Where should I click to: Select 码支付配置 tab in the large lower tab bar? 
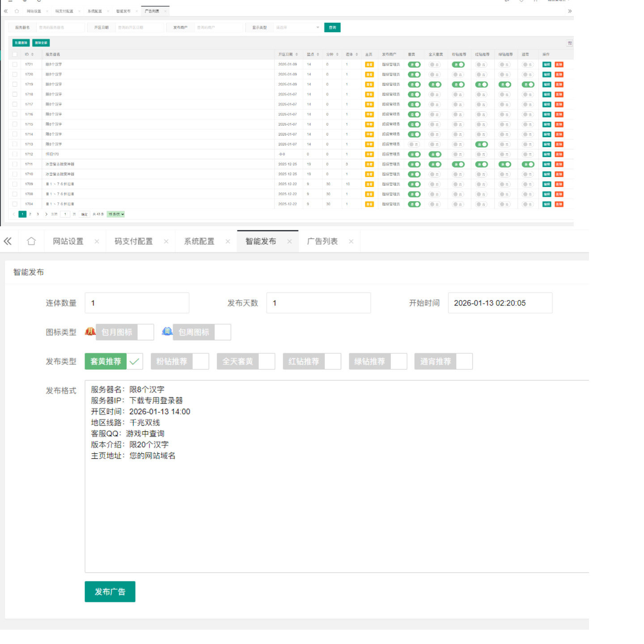pyautogui.click(x=133, y=241)
